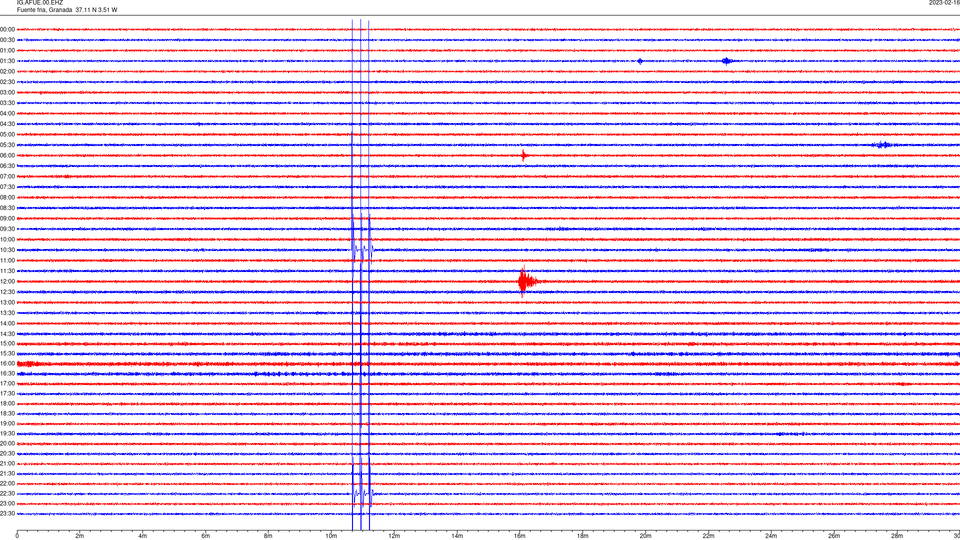This screenshot has width=960, height=540.
Task: Click the 16m tick on the time axis
Action: point(520,536)
